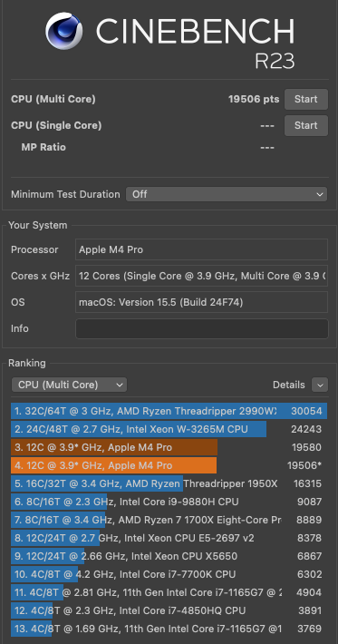The height and width of the screenshot is (644, 338).
Task: Pick the Threadripper 1950X ranking row
Action: [x=169, y=483]
